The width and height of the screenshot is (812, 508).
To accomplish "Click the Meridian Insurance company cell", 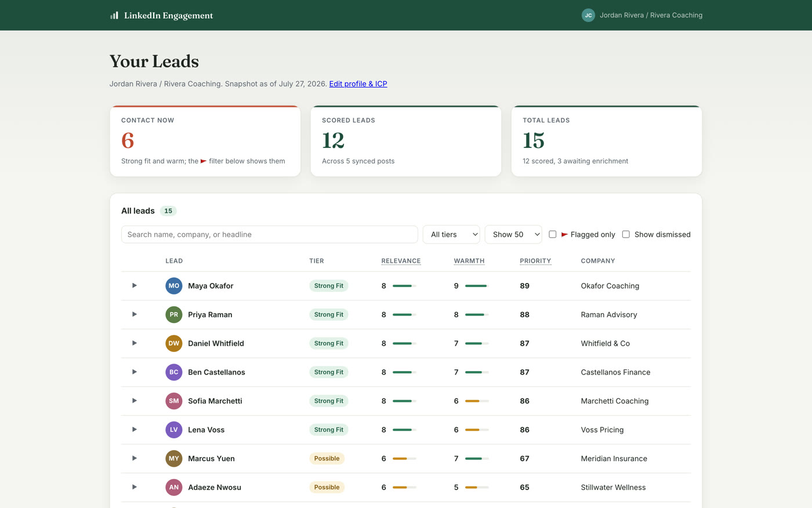I will pyautogui.click(x=614, y=458).
